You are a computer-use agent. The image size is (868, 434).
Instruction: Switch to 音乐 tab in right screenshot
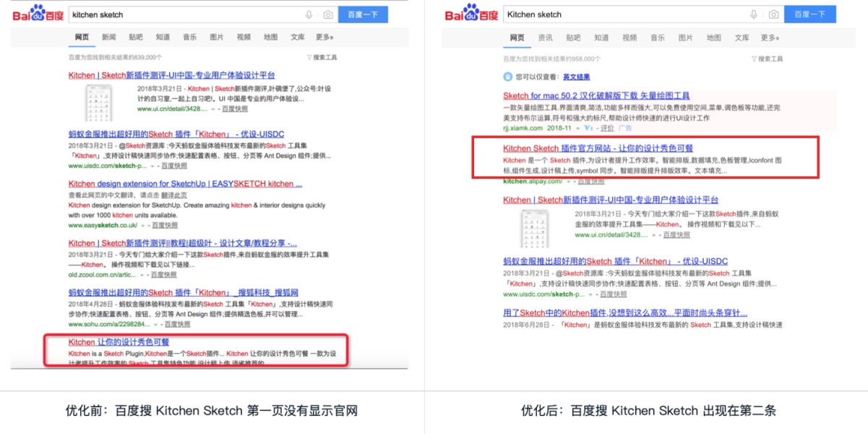pyautogui.click(x=658, y=38)
